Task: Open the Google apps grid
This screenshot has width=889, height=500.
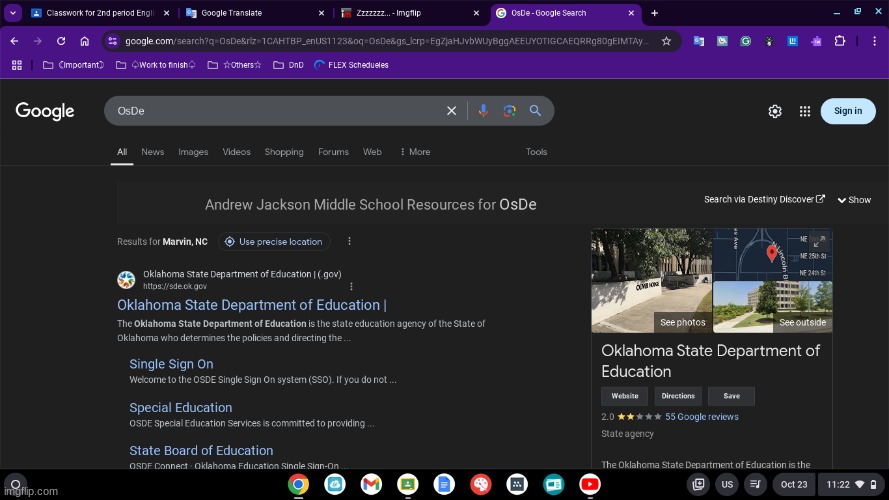Action: click(805, 111)
